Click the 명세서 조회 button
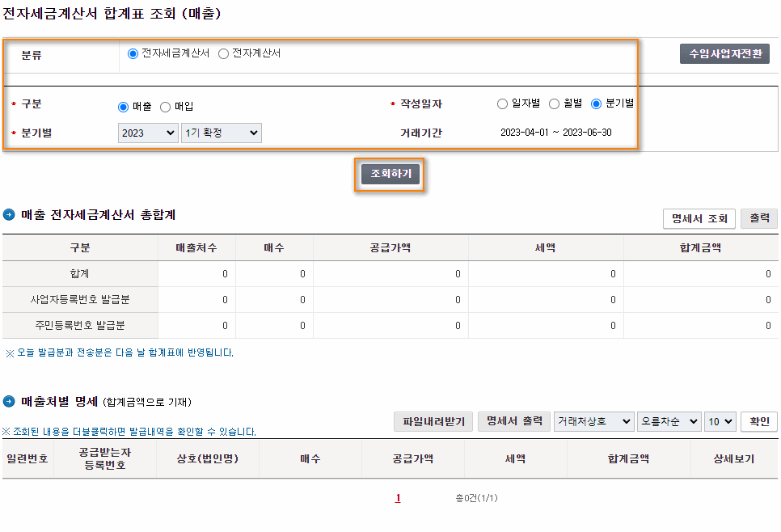The width and height of the screenshot is (781, 532). point(699,218)
